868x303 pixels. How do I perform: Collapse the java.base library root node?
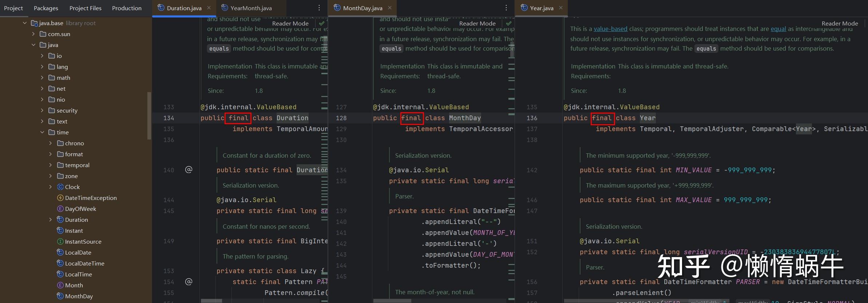(x=25, y=23)
